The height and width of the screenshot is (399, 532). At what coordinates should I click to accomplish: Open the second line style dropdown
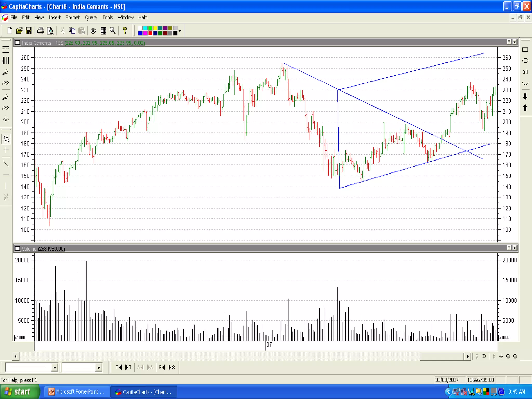[98, 367]
